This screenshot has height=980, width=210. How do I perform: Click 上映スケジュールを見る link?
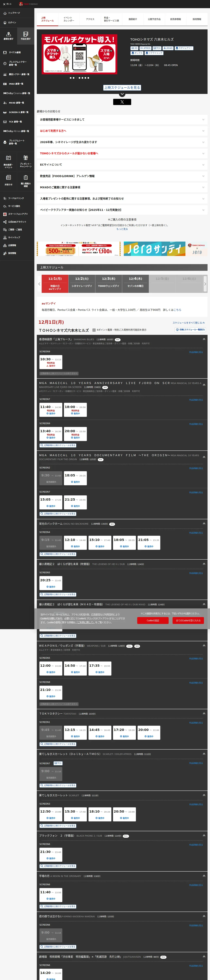pos(122,88)
